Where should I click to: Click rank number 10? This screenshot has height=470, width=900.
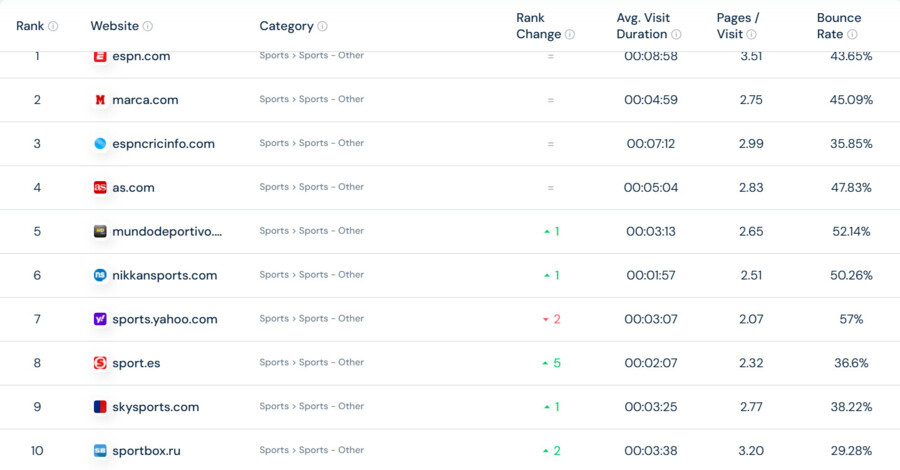tap(37, 451)
